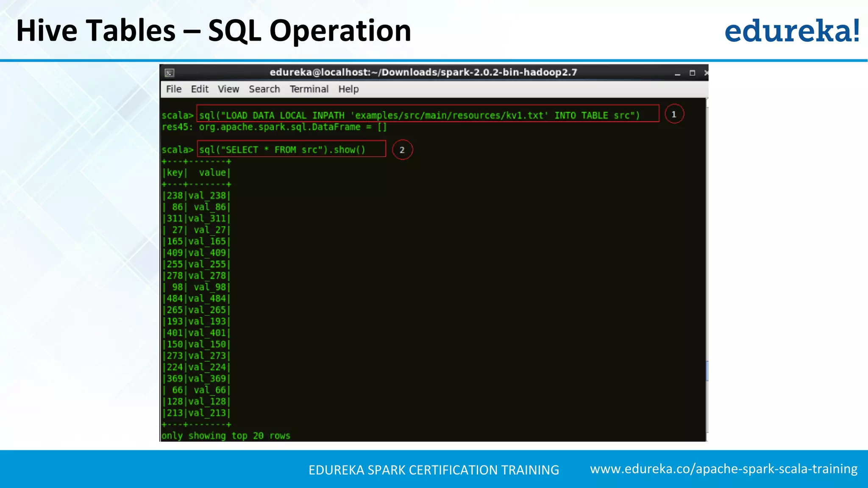
Task: Click row with val_66
Action: (196, 390)
